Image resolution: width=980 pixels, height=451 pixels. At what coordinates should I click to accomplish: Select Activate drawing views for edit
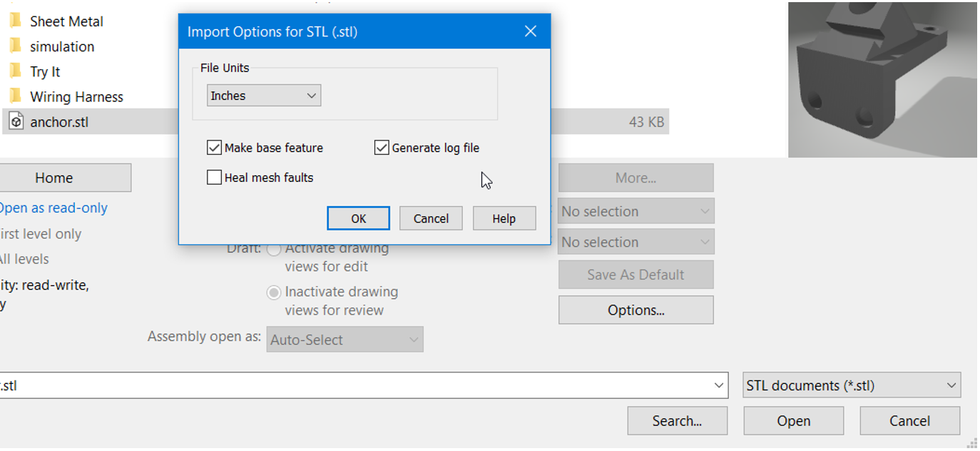[x=274, y=249]
